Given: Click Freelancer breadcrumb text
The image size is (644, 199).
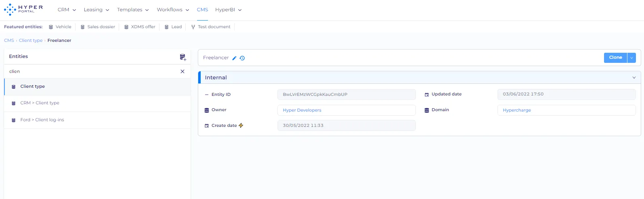Looking at the screenshot, I should [59, 40].
